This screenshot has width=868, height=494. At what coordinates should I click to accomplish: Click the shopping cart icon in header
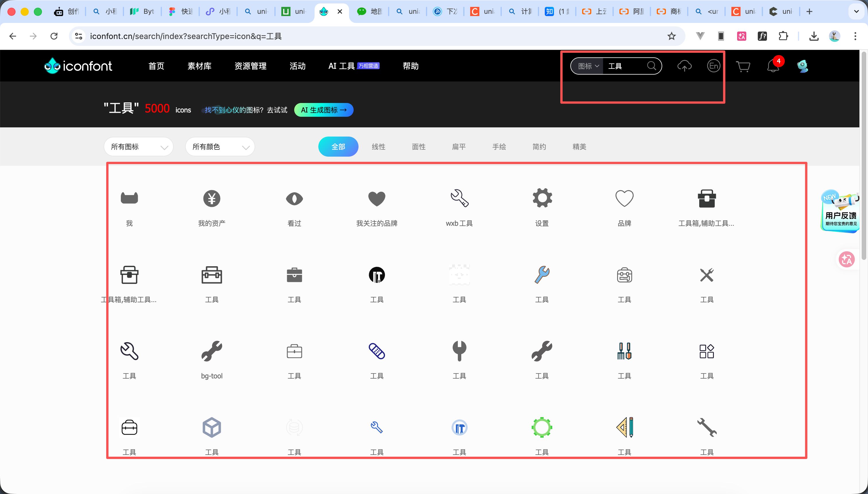click(743, 66)
